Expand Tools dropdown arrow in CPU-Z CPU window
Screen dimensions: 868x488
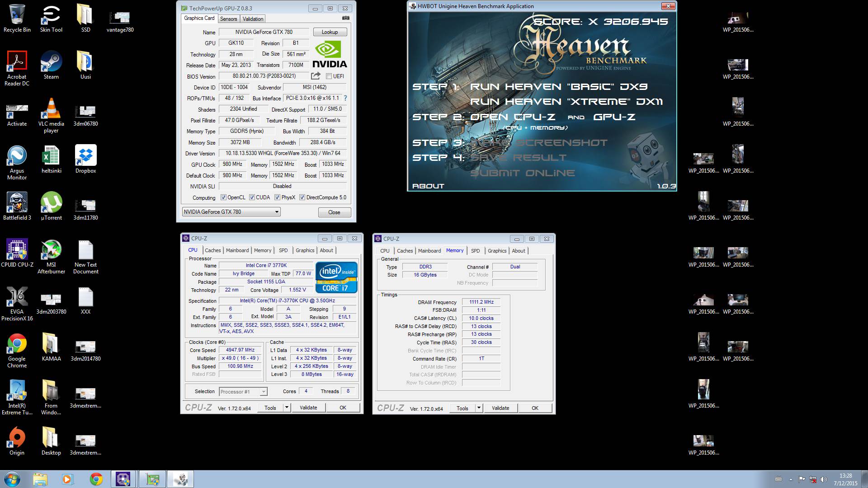[x=286, y=408]
